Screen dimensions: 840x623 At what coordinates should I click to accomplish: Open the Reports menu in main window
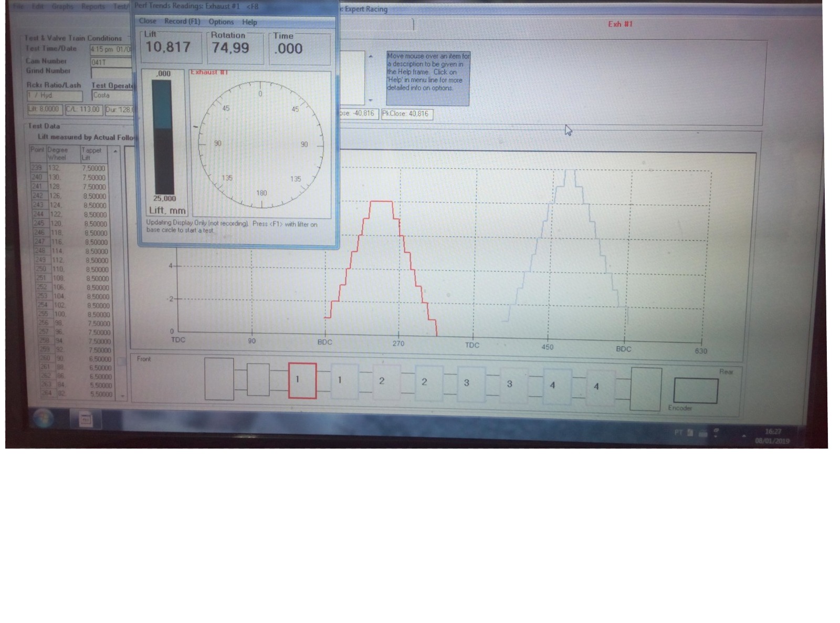(x=93, y=7)
